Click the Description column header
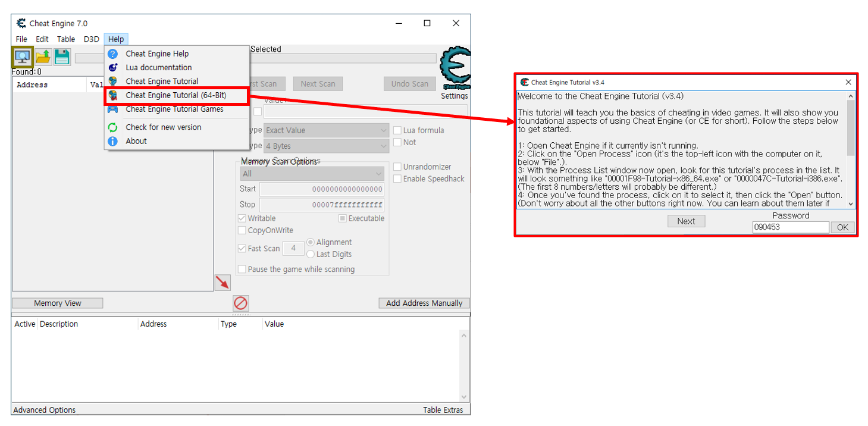This screenshot has height=426, width=868. coord(59,324)
